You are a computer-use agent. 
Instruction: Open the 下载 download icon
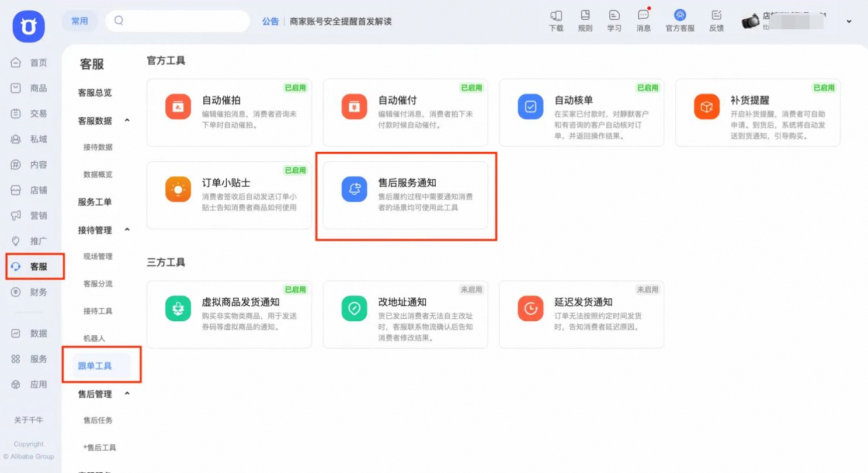click(556, 16)
